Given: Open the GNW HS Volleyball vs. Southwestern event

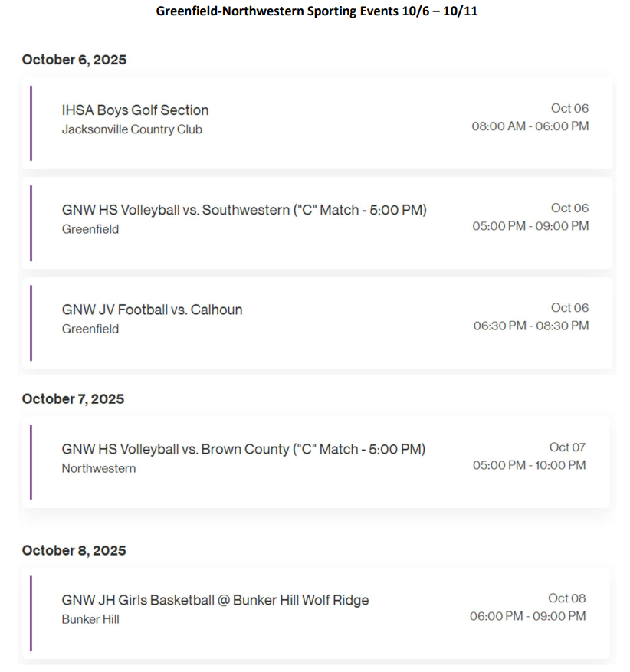Looking at the screenshot, I should point(244,210).
